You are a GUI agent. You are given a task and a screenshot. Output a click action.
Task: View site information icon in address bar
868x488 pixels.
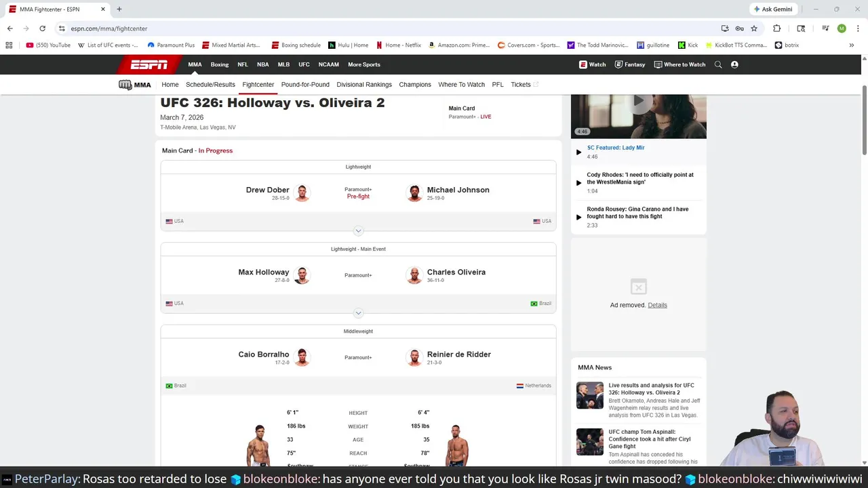coord(62,28)
